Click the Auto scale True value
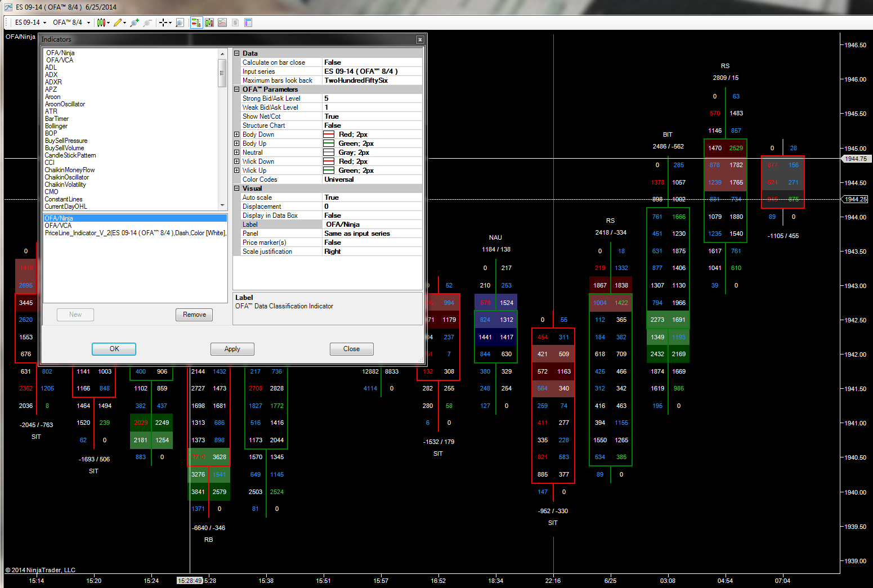Viewport: 873px width, 588px height. coord(372,198)
